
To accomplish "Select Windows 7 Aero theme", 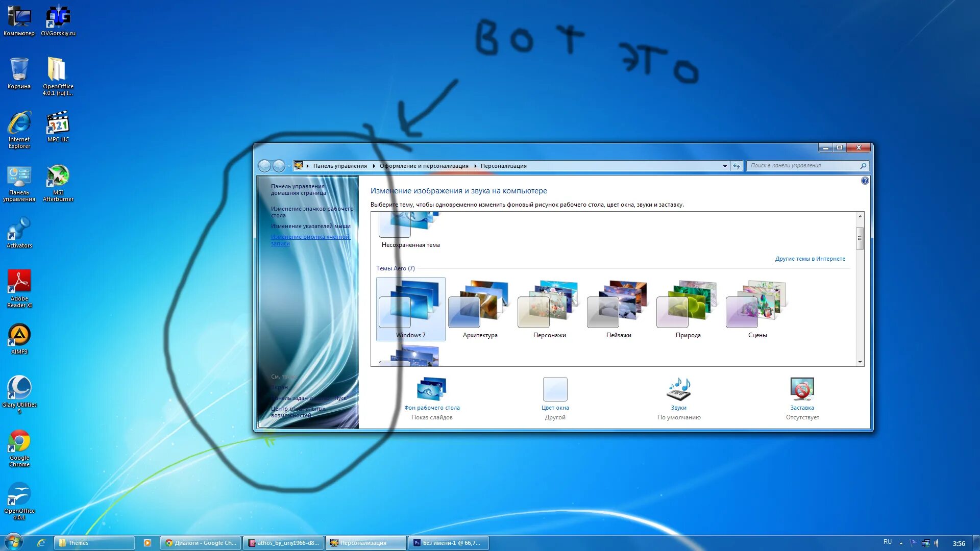I will point(410,306).
